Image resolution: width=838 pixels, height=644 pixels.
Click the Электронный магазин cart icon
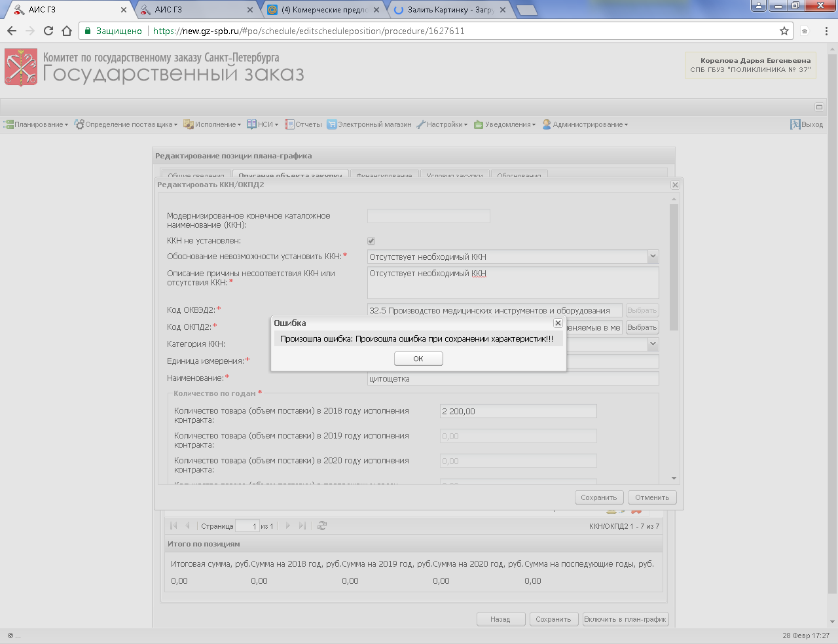332,124
